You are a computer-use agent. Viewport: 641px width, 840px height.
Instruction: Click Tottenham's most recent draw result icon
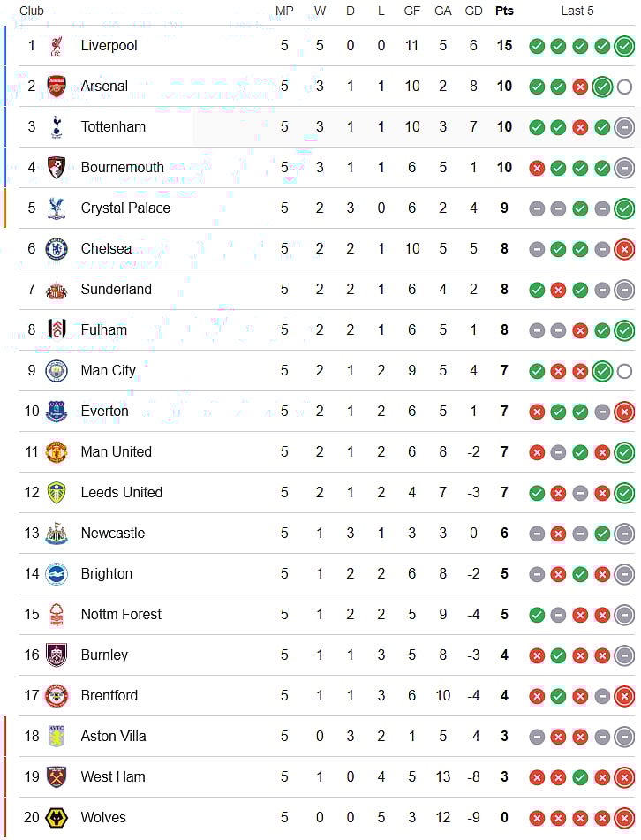point(624,127)
